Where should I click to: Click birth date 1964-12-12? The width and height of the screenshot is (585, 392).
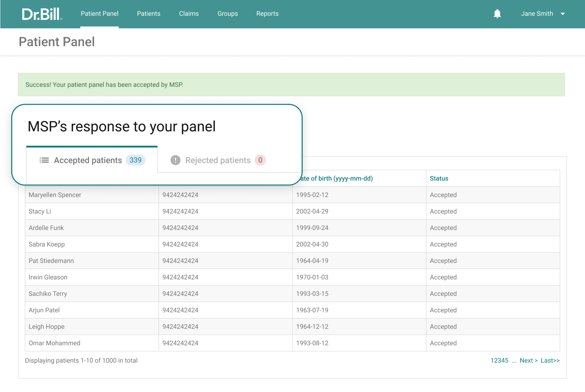click(x=312, y=327)
